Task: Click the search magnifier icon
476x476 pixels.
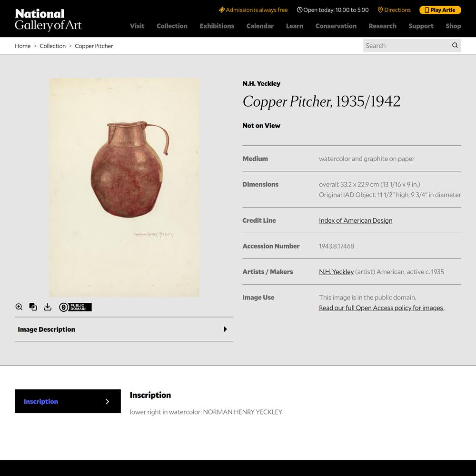Action: tap(455, 46)
